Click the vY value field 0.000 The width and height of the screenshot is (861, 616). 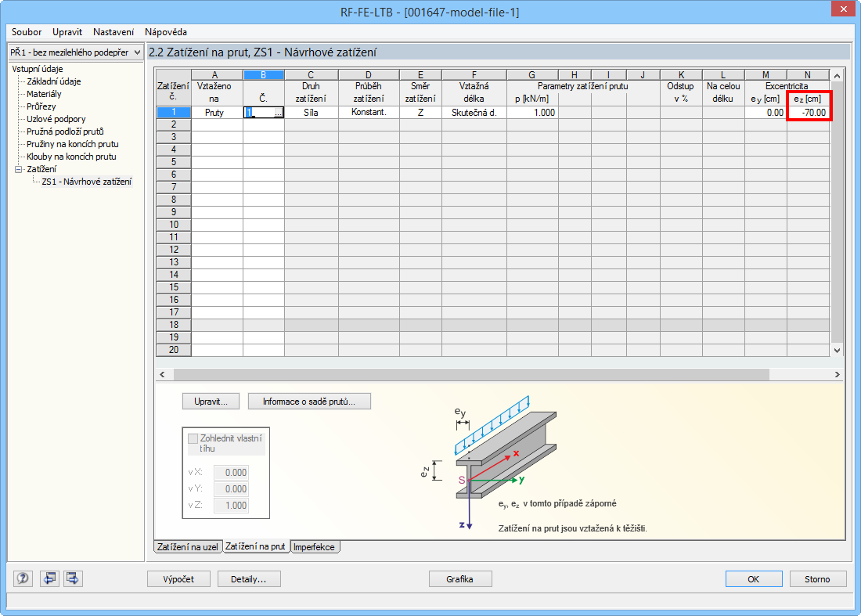pos(231,489)
